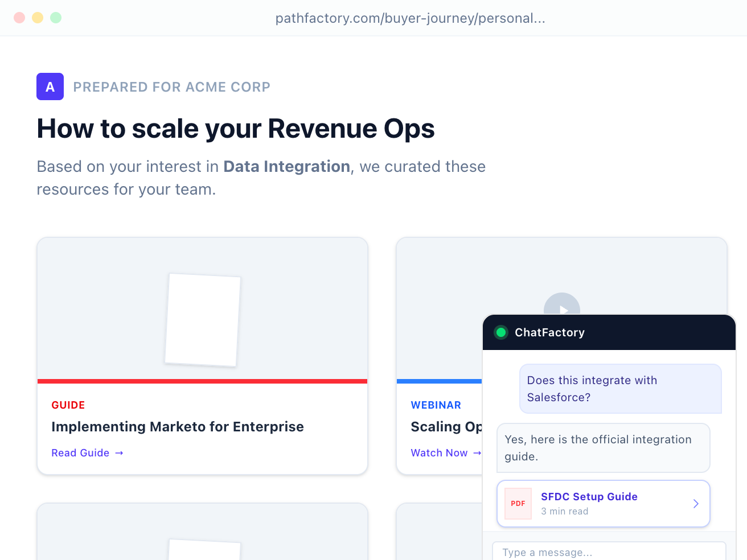Click the arrow icon beside Read Guide

coord(119,452)
